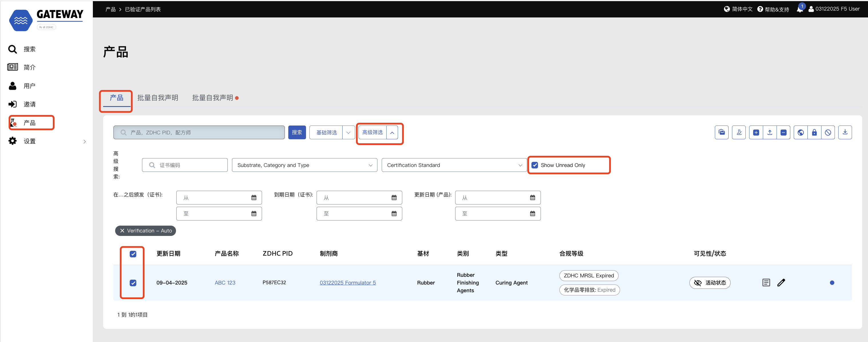This screenshot has width=868, height=342.
Task: Click the 制剂商 column header
Action: coord(329,254)
